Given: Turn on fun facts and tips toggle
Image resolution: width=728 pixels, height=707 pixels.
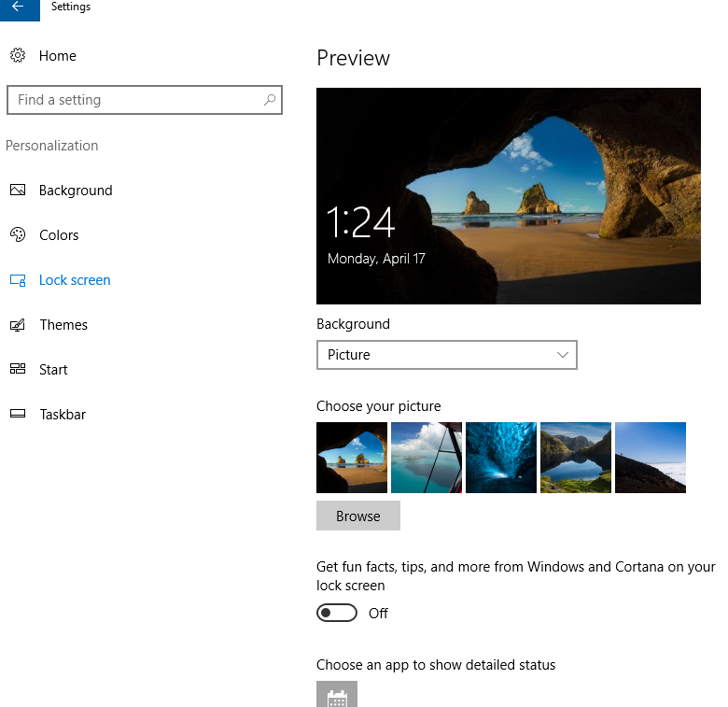Looking at the screenshot, I should [x=337, y=614].
